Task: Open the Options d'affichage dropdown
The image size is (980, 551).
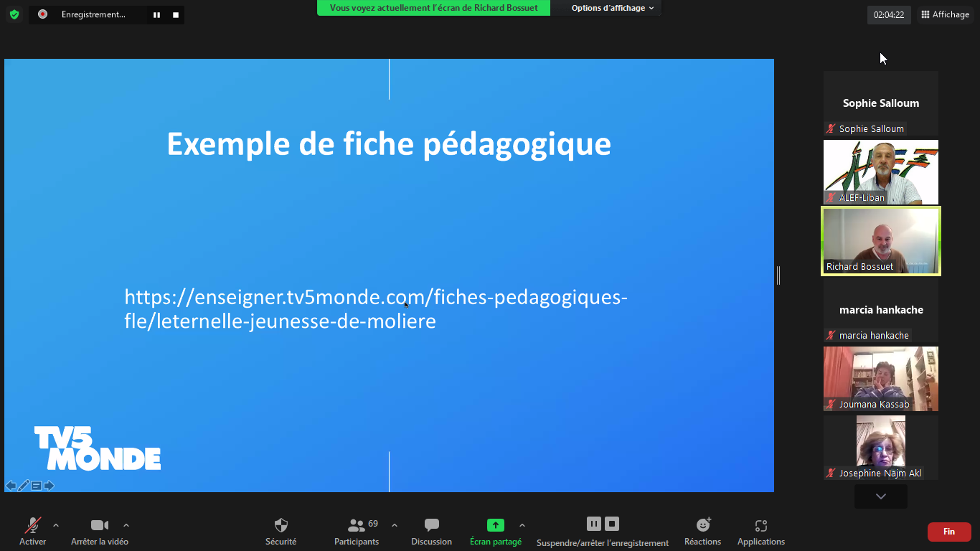Action: [613, 8]
